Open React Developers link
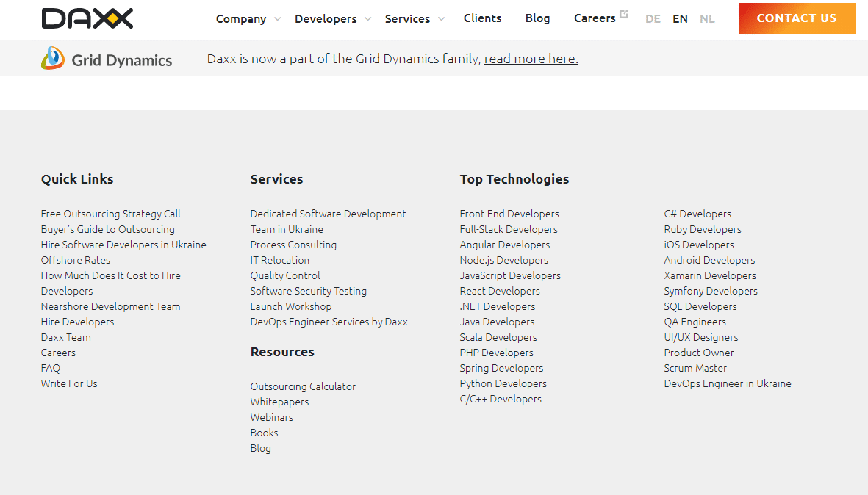868x495 pixels. tap(500, 291)
